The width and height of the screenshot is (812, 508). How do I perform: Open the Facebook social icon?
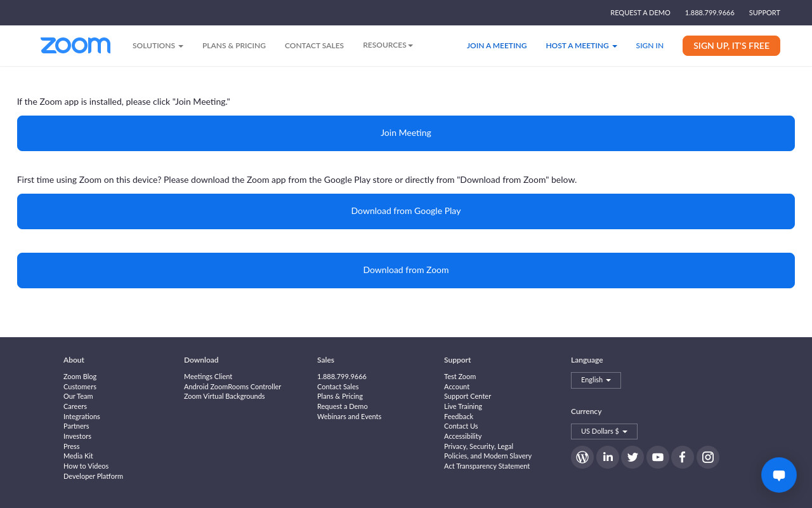683,457
